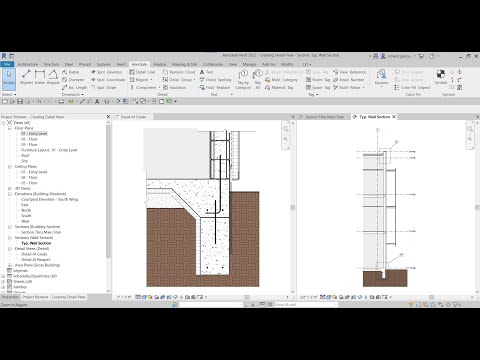Activate Section Thru Main Stair view tab
Viewport: 480px width, 360px height.
click(324, 117)
